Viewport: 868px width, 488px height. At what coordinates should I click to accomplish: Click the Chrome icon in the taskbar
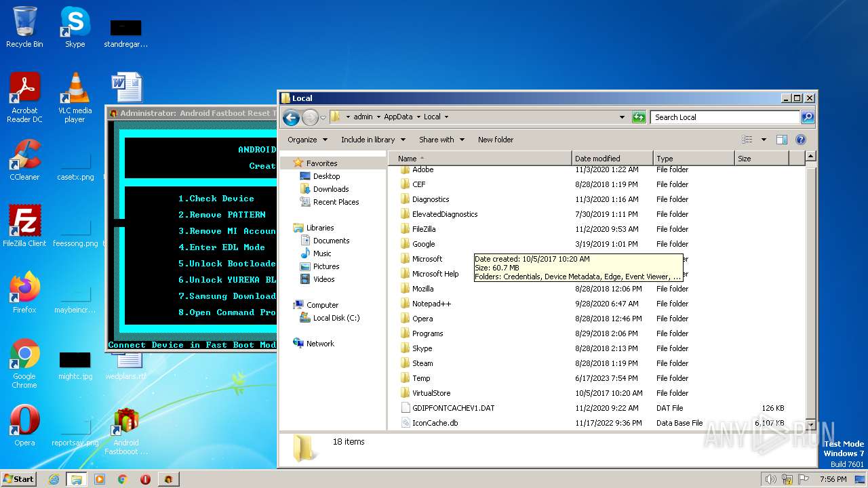[122, 479]
